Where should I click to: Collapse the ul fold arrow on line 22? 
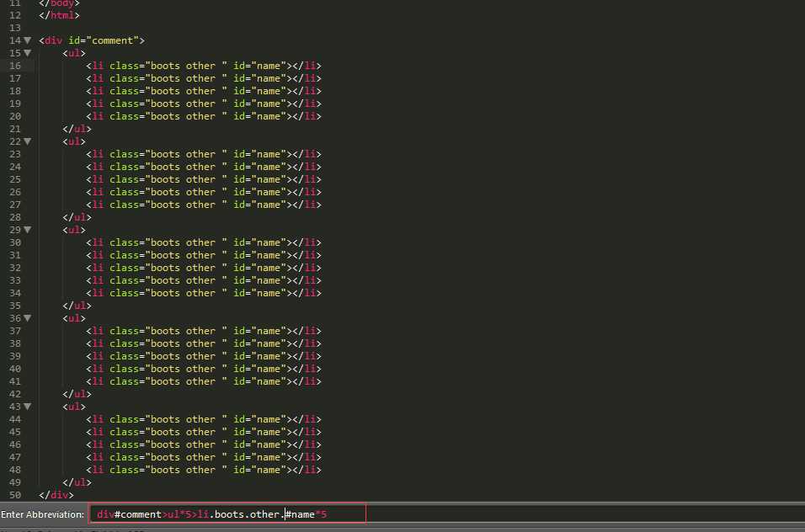coord(28,141)
